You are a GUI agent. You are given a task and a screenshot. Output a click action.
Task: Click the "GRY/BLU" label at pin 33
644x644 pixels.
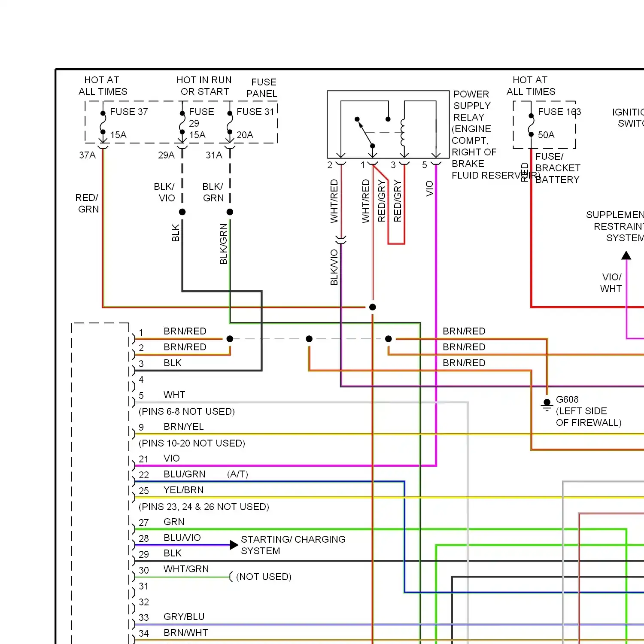(184, 617)
